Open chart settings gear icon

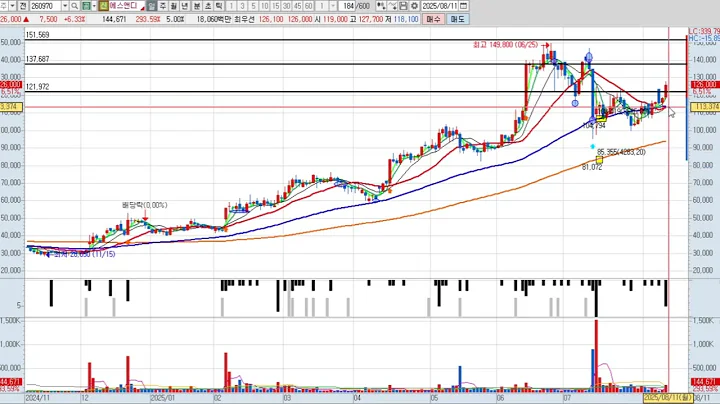[x=415, y=6]
